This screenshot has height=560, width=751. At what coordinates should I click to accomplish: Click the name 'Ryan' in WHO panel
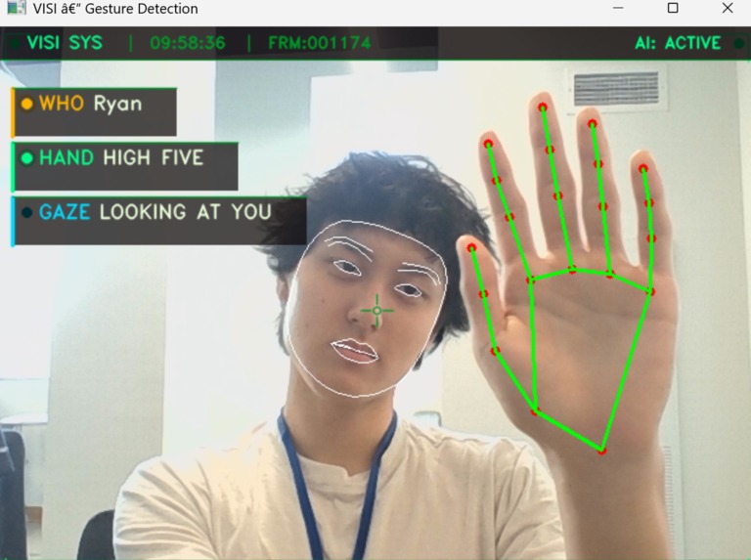pyautogui.click(x=117, y=105)
